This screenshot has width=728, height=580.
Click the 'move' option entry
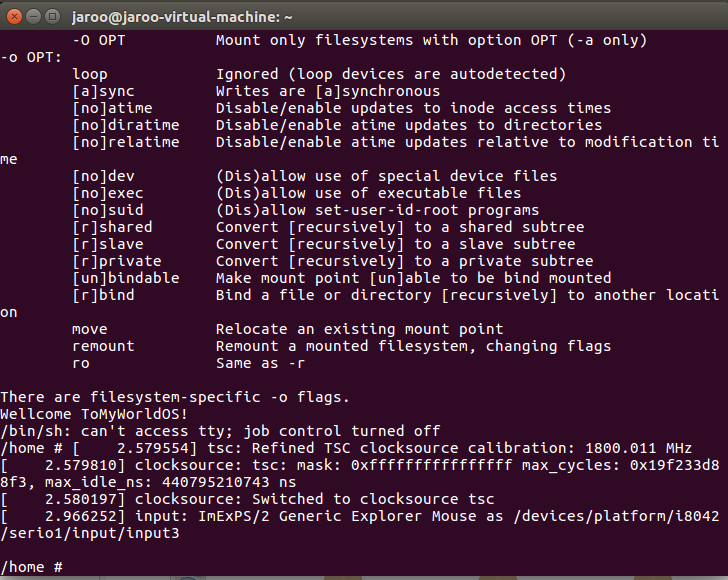[90, 329]
